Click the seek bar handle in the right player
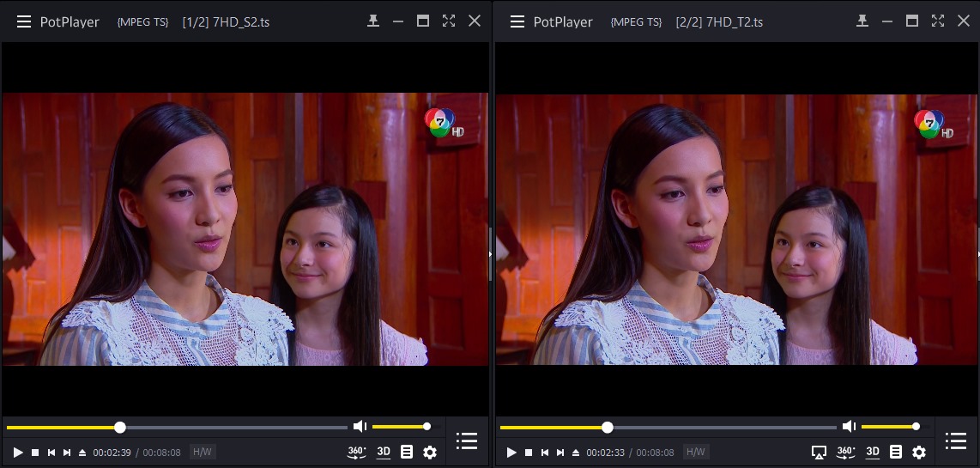The width and height of the screenshot is (980, 468). point(607,428)
